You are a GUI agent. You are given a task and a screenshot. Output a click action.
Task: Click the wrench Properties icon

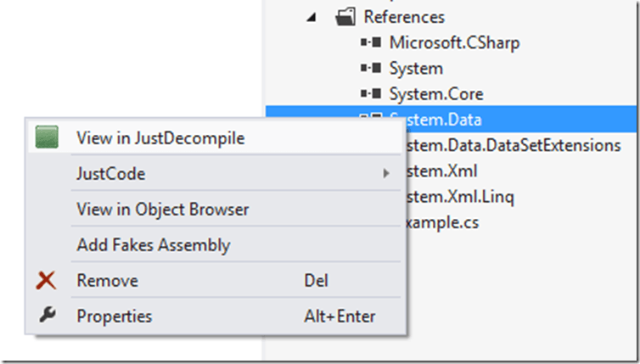(48, 316)
